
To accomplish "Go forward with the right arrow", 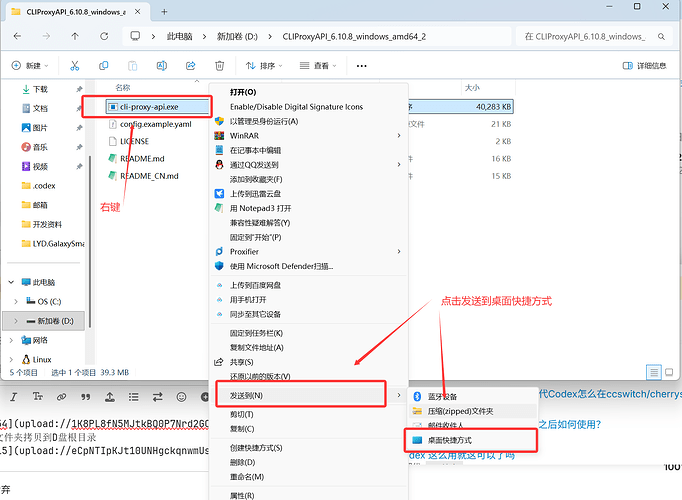I will pyautogui.click(x=46, y=36).
